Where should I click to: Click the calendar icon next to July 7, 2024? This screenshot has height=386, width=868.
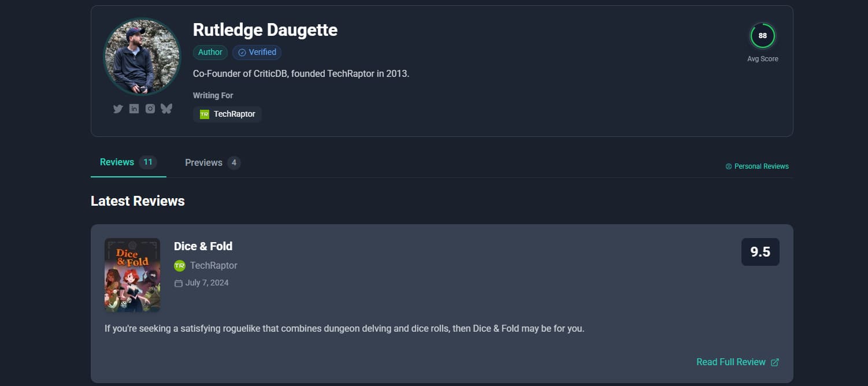point(179,283)
